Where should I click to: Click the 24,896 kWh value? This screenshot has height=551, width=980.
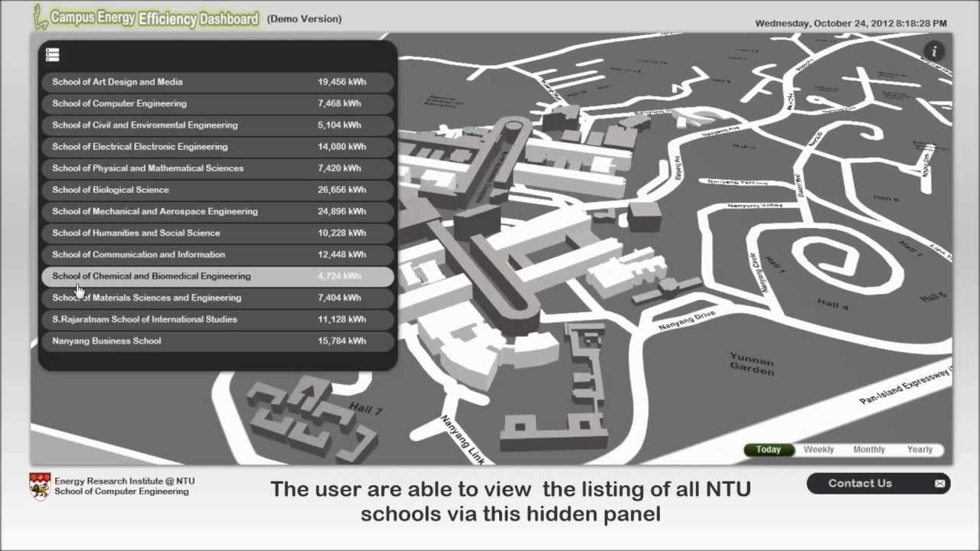(341, 211)
